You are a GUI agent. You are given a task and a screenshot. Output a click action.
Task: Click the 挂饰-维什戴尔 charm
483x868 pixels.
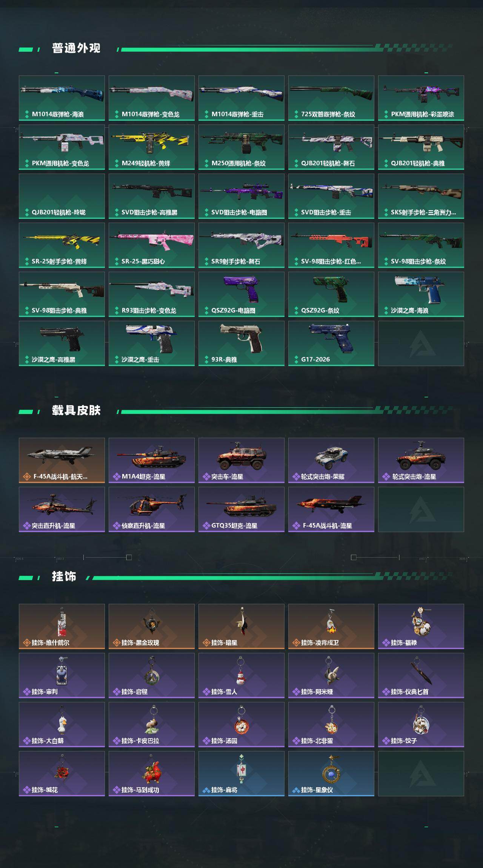[62, 626]
